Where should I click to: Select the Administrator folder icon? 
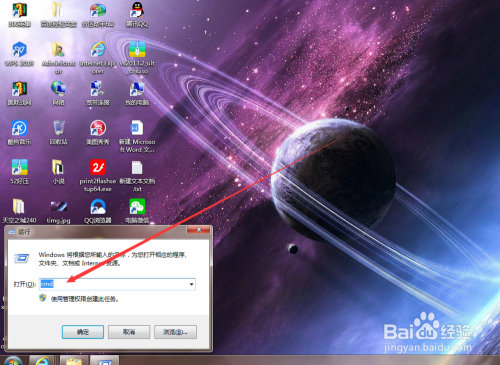tap(59, 57)
